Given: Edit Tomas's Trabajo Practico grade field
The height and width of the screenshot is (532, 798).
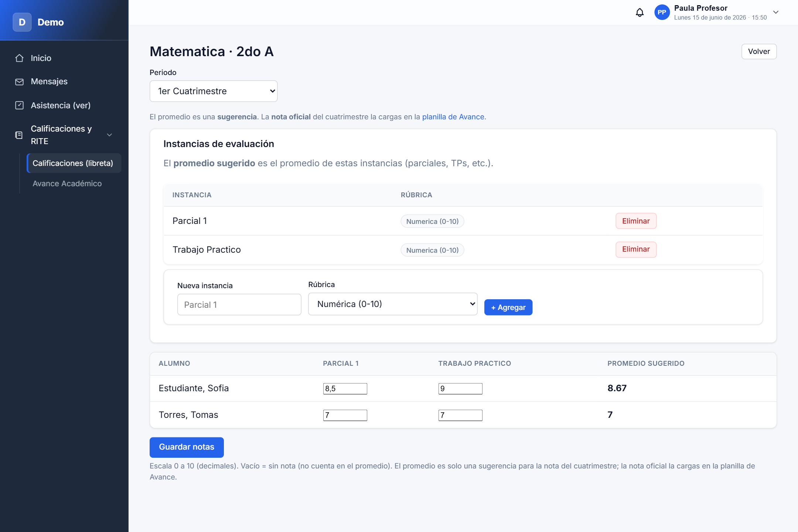Looking at the screenshot, I should tap(460, 415).
